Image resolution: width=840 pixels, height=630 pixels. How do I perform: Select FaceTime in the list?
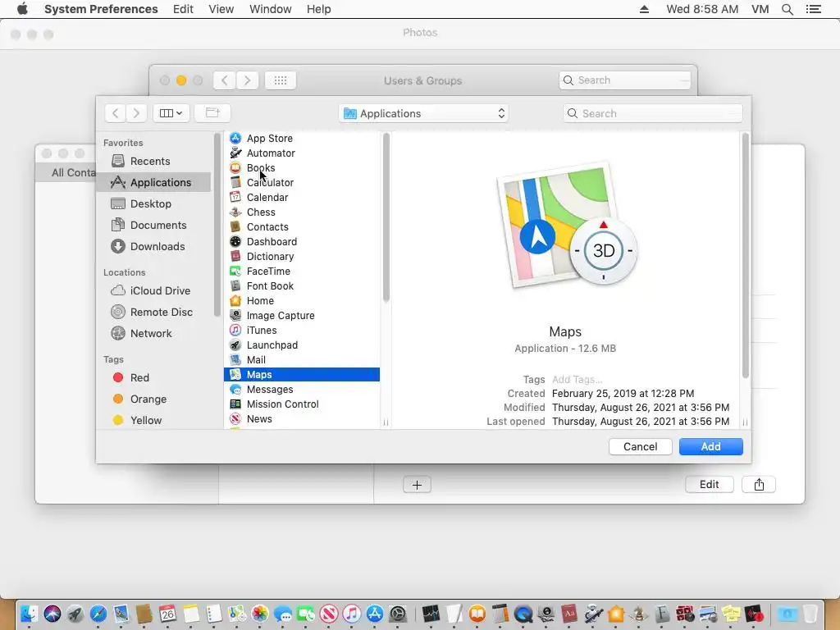point(302,271)
